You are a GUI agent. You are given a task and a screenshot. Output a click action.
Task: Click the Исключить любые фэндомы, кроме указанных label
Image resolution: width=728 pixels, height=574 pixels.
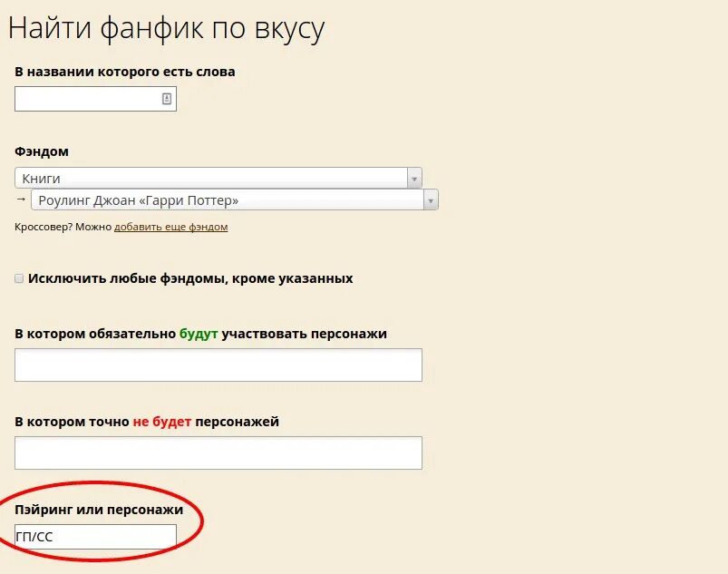(x=190, y=278)
